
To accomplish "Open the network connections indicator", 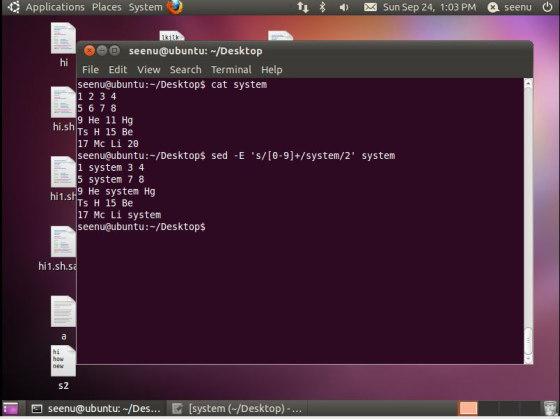I will pos(303,7).
